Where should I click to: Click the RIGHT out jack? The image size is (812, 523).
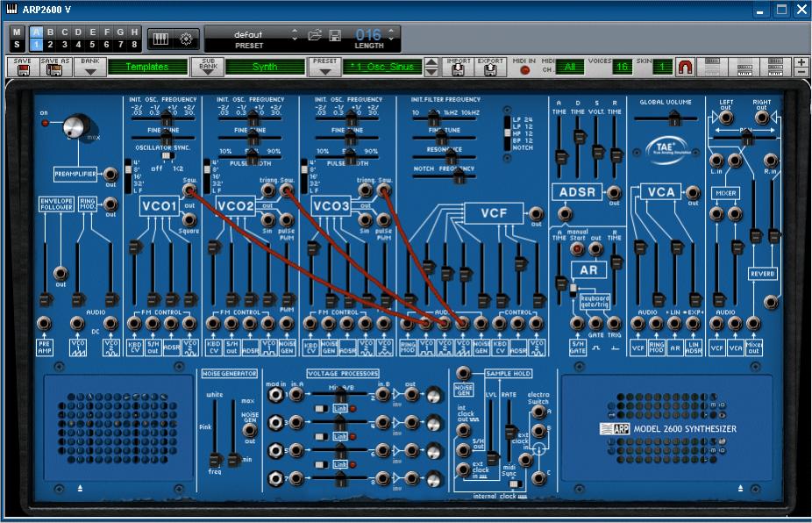(762, 118)
